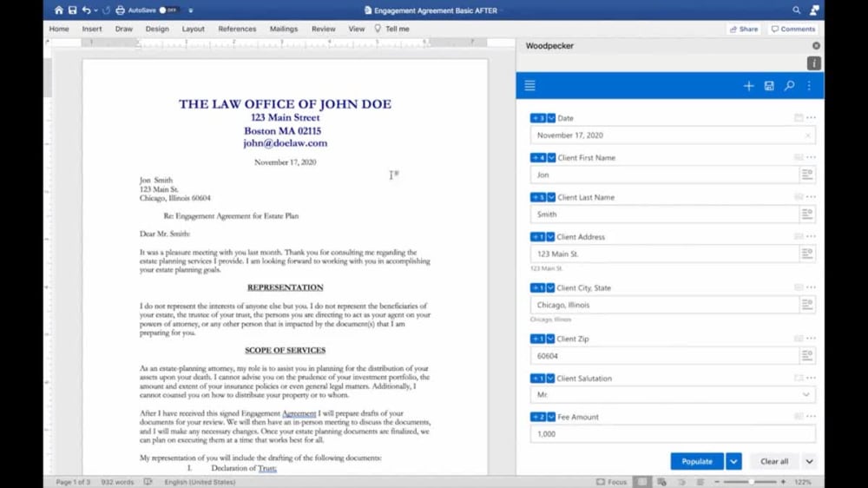Open spelling proofing status icon
Screen dimensions: 868x488
point(148,482)
